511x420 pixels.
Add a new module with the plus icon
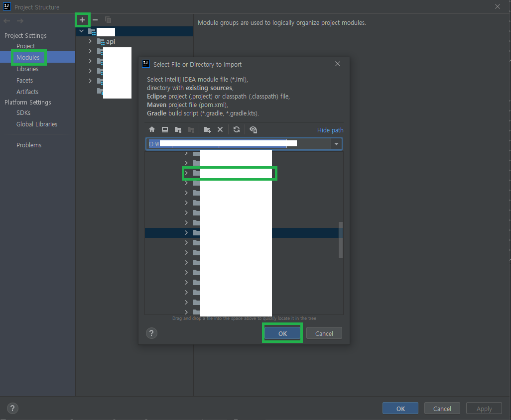82,20
